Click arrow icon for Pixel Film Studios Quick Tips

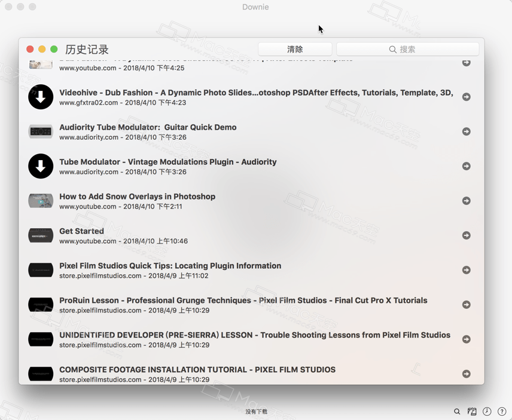(467, 270)
